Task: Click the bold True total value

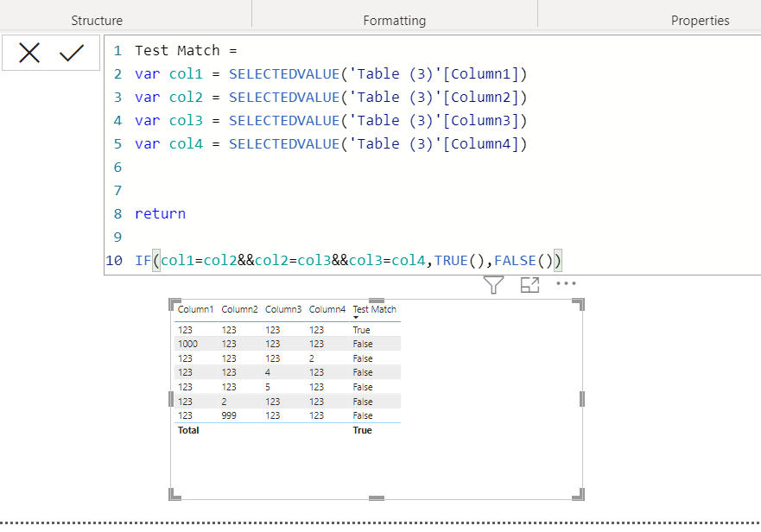Action: coord(363,430)
